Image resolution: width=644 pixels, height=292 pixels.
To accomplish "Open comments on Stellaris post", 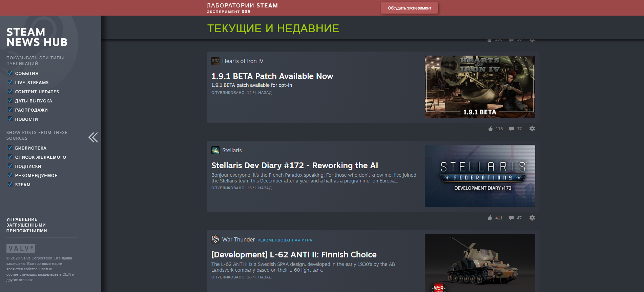I will point(511,218).
